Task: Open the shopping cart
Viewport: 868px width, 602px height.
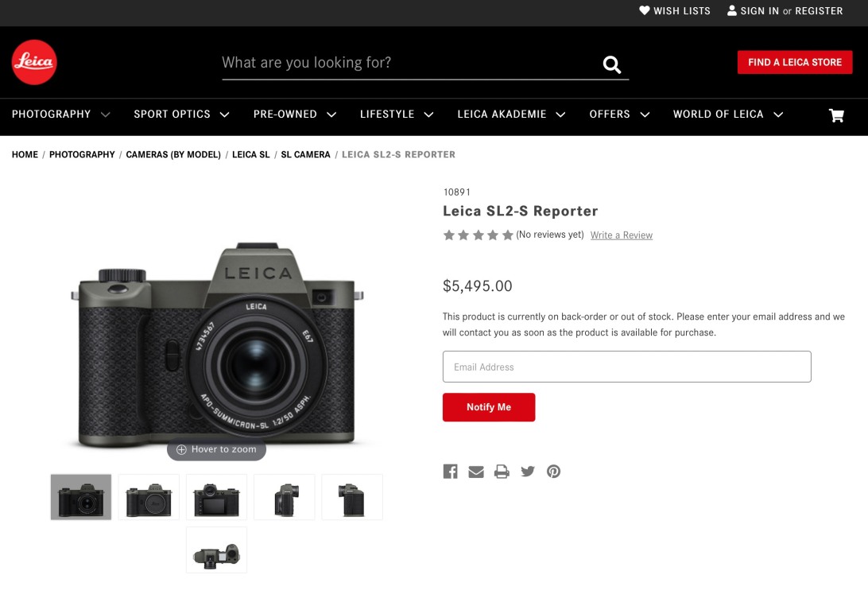Action: coord(836,115)
